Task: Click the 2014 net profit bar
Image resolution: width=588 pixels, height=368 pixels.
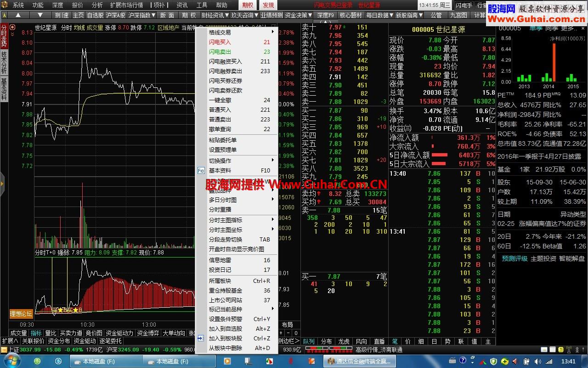Action: (x=554, y=63)
